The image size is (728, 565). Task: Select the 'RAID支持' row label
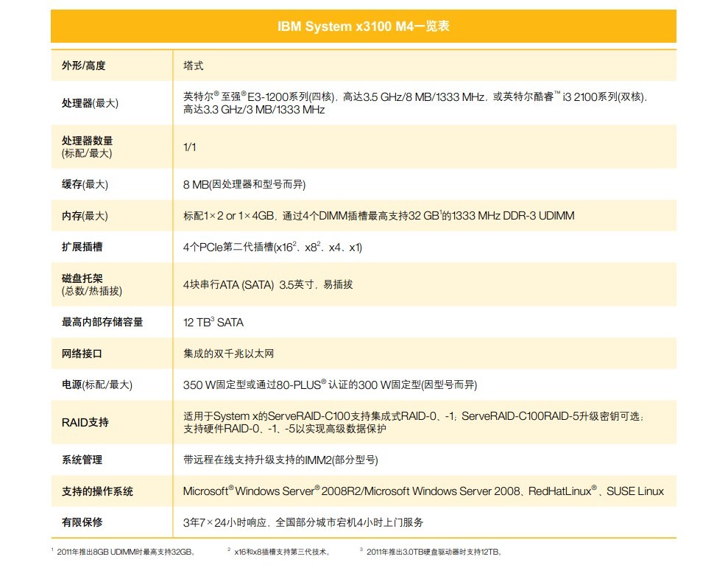85,422
